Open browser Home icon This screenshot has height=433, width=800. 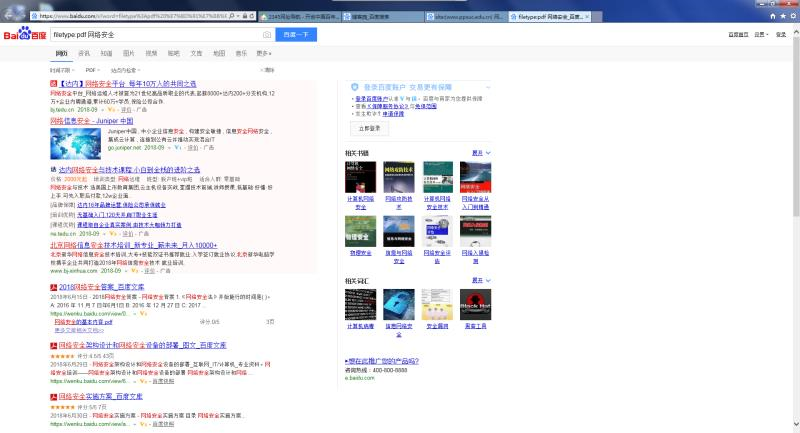pyautogui.click(x=772, y=16)
